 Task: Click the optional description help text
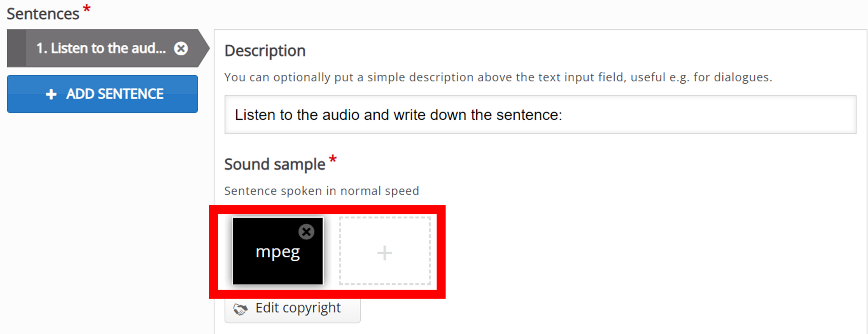(498, 77)
